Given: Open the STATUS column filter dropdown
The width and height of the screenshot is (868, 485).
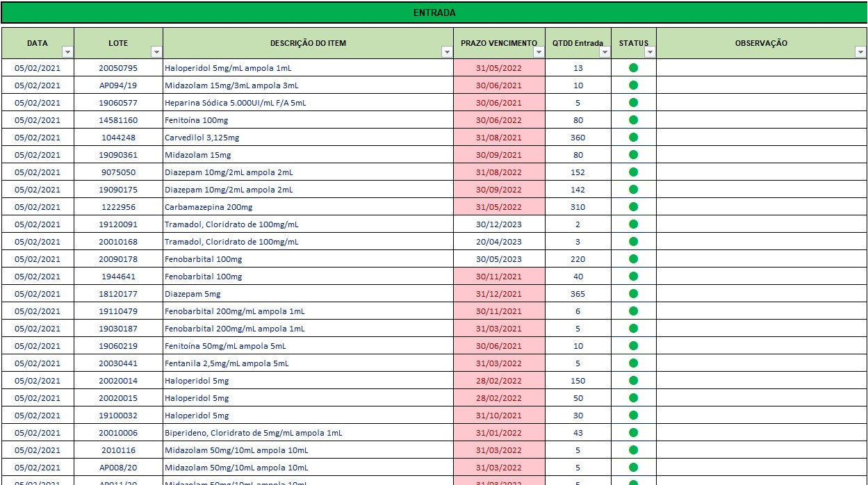Looking at the screenshot, I should 650,52.
